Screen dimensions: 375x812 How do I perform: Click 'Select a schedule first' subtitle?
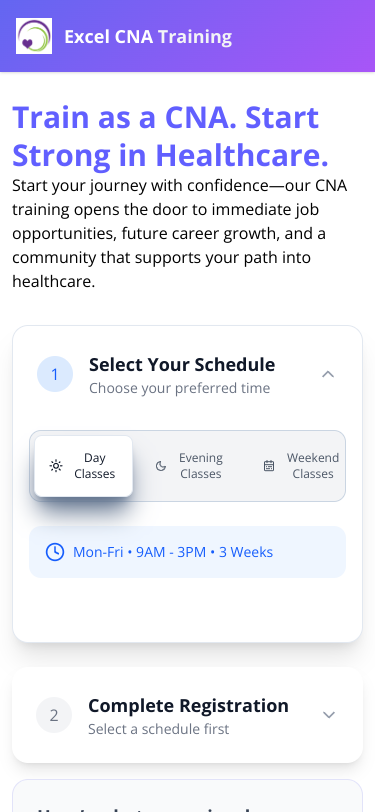[x=158, y=729]
